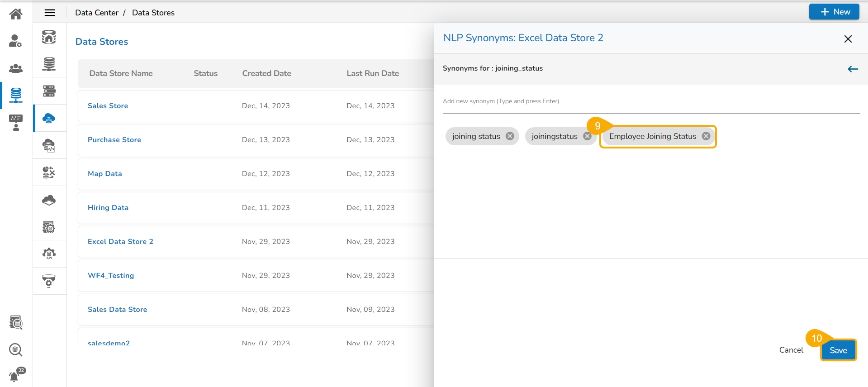Open the server rack icon
This screenshot has height=387, width=868.
click(49, 91)
